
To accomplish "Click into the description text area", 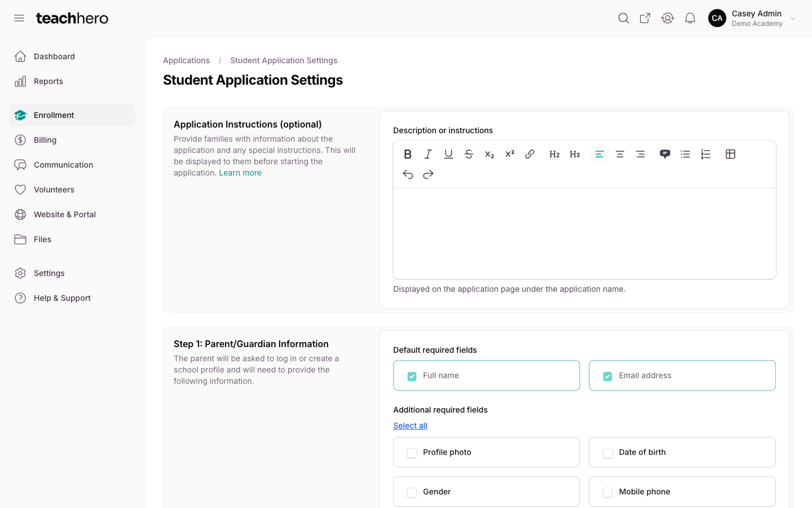I will pyautogui.click(x=584, y=233).
